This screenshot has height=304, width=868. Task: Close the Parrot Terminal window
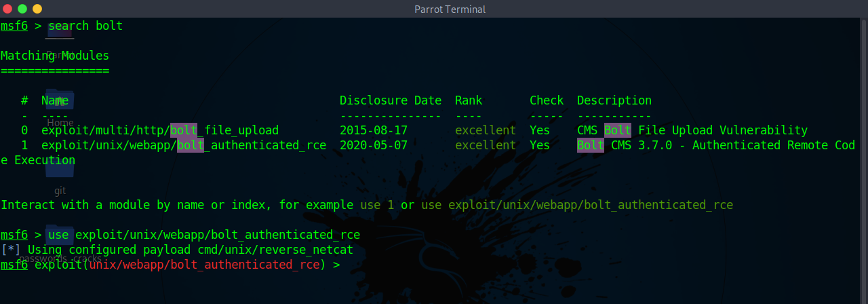coord(7,9)
